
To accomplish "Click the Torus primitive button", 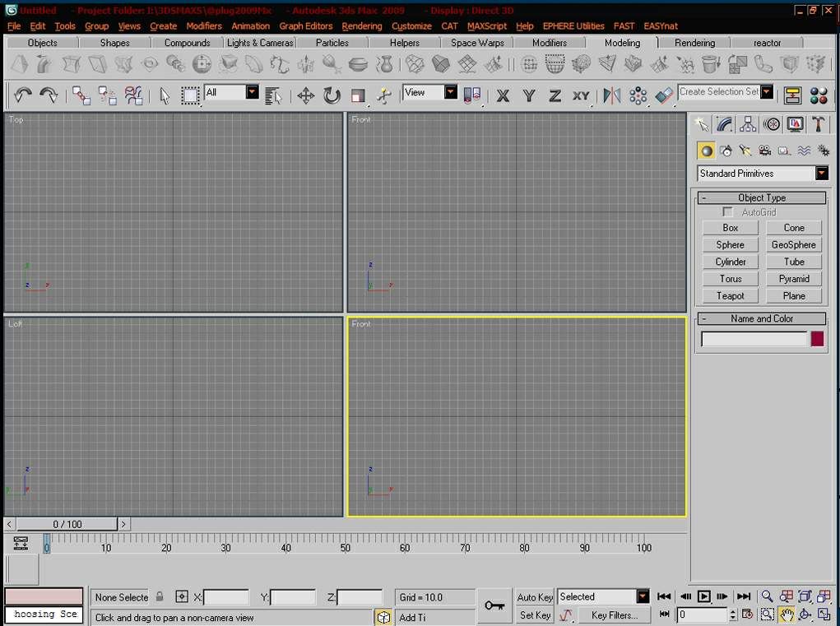I will (x=731, y=279).
